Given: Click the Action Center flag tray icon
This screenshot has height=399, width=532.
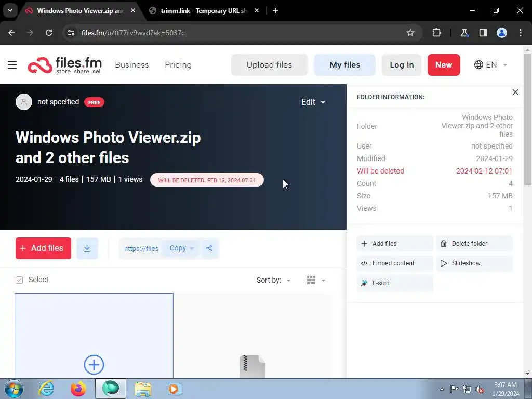Looking at the screenshot, I should [454, 389].
